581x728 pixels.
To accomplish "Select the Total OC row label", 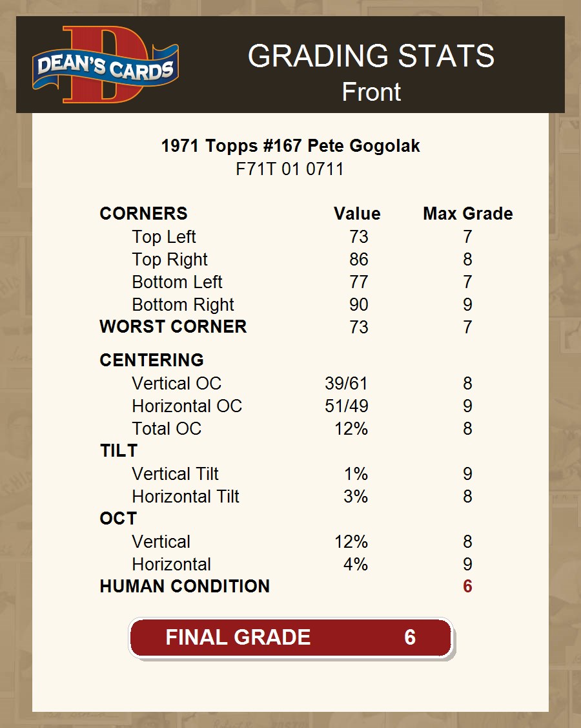I will point(167,429).
